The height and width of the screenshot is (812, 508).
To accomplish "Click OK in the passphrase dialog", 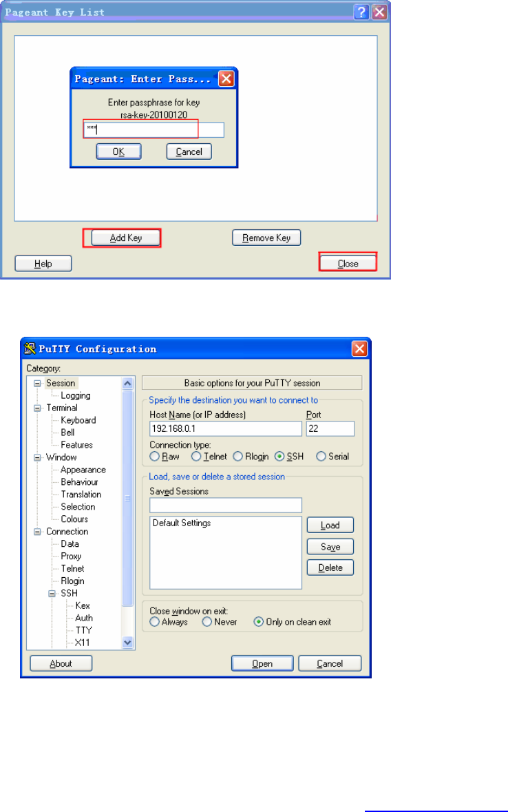I will (x=118, y=152).
